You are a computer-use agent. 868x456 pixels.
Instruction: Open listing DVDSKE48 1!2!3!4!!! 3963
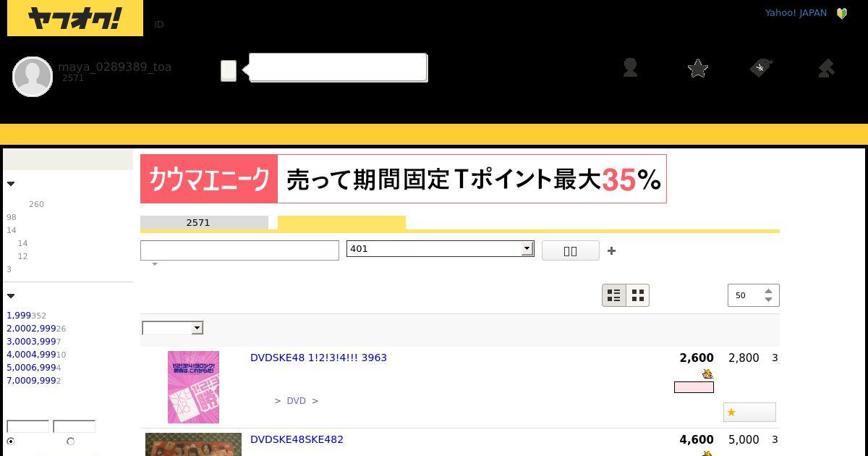click(x=318, y=358)
